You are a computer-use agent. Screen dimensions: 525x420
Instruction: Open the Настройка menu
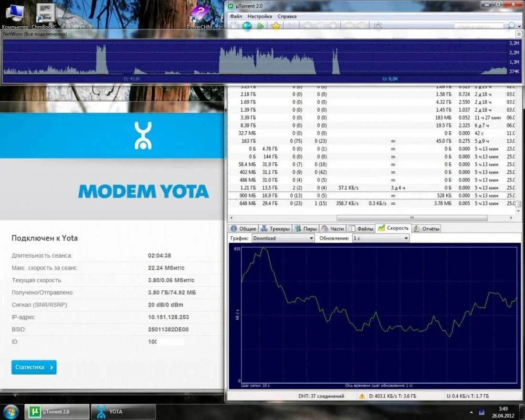pos(260,16)
